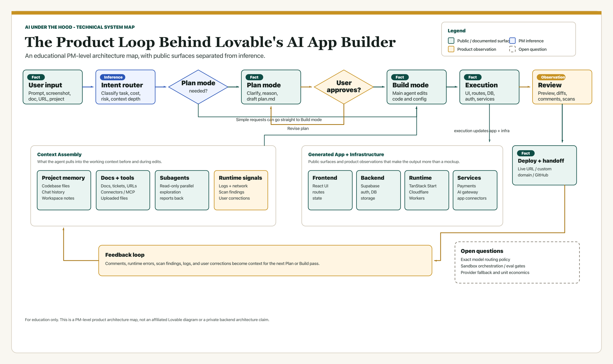Image resolution: width=613 pixels, height=364 pixels.
Task: Click 'execution updates app + infra' label
Action: 481,131
